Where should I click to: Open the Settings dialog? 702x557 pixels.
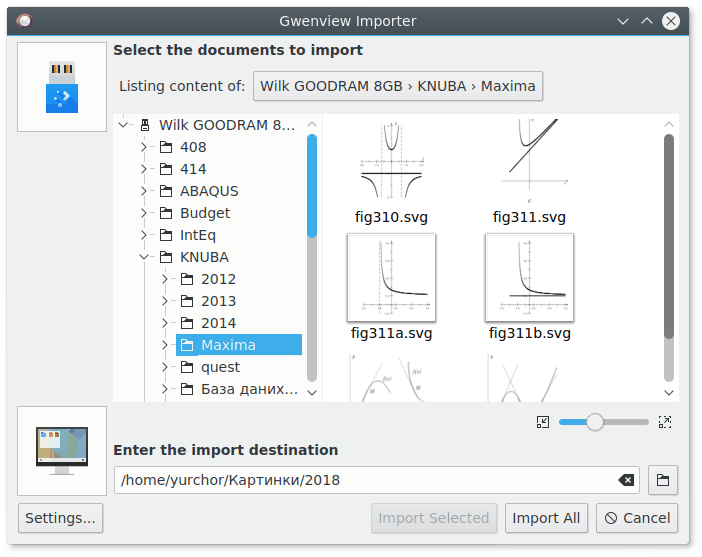click(60, 518)
